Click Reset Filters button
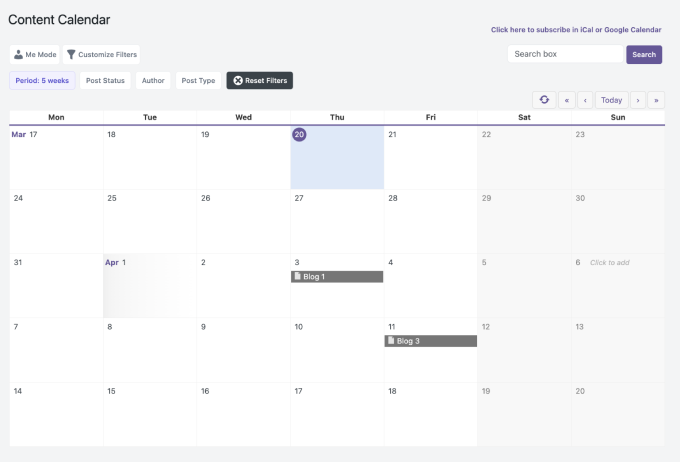 tap(260, 80)
